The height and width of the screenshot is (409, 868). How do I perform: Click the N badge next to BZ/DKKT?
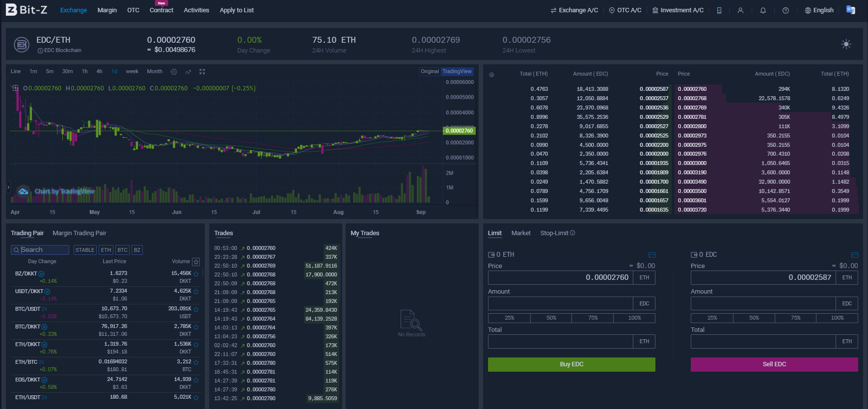[41, 274]
